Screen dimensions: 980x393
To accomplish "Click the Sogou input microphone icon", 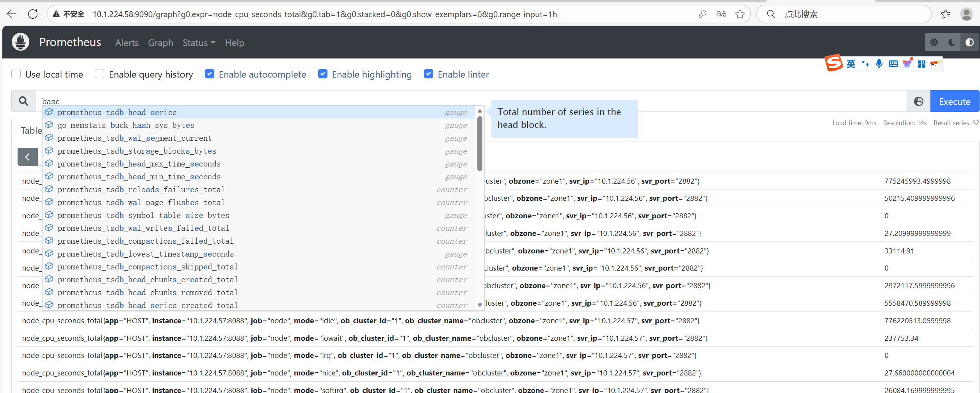I will point(879,64).
